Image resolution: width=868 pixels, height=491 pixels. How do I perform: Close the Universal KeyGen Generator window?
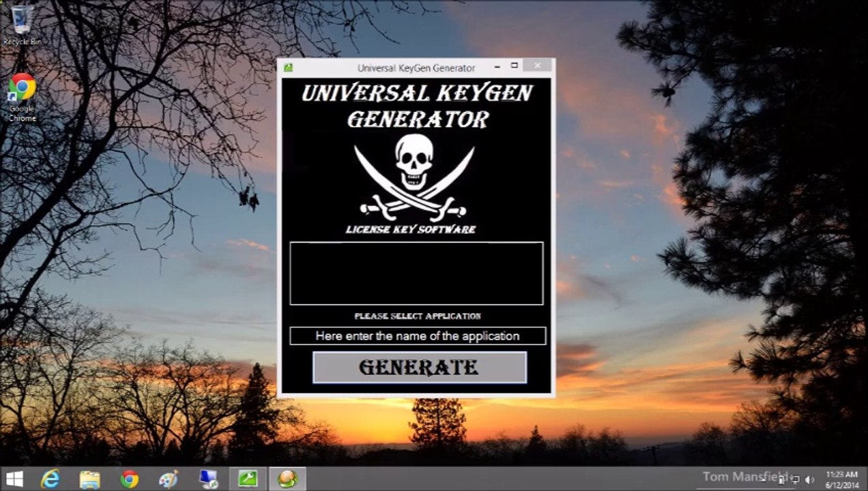538,66
